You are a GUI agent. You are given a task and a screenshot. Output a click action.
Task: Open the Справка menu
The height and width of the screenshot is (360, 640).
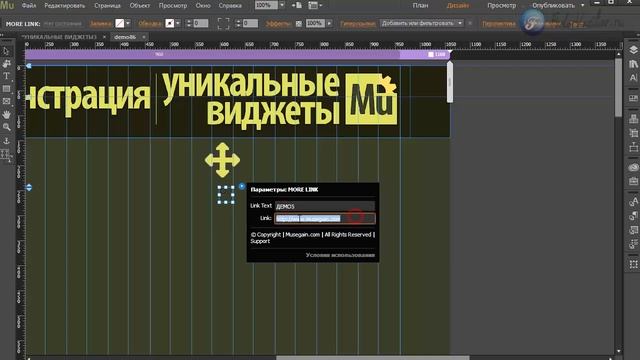point(230,6)
